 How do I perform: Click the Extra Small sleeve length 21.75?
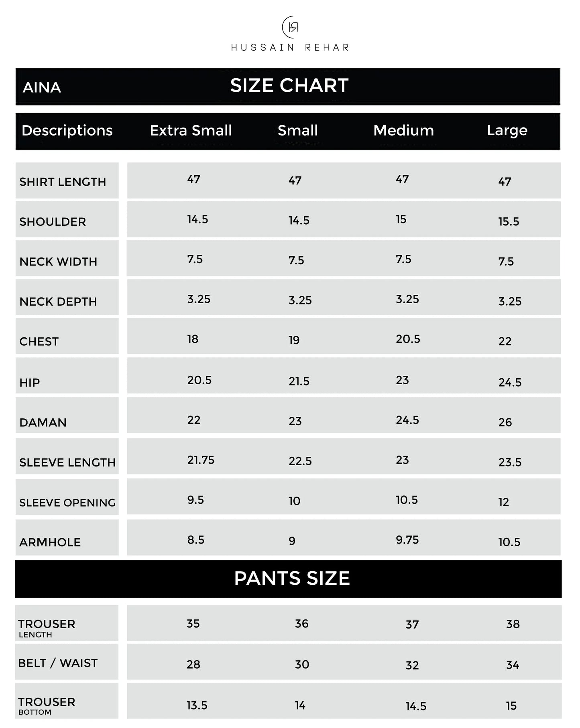(201, 460)
